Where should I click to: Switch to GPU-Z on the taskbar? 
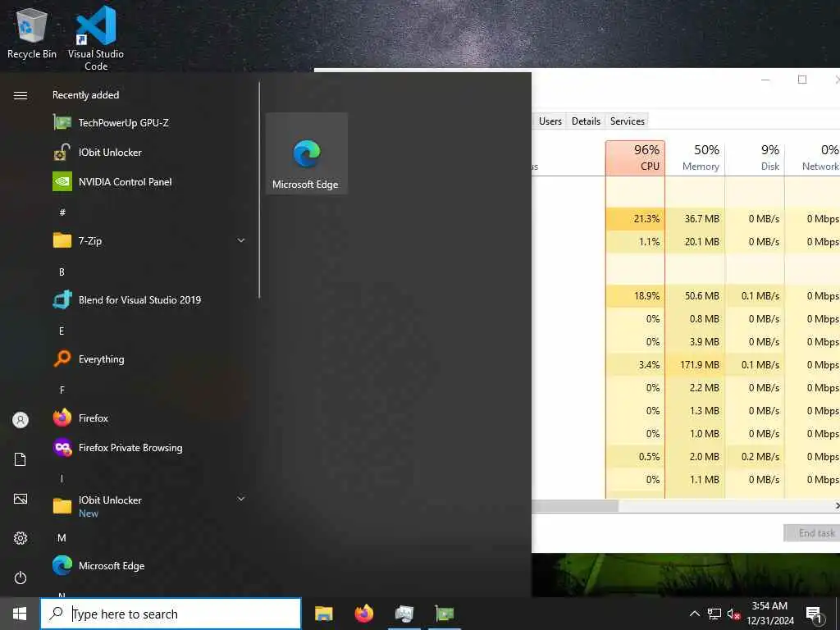pyautogui.click(x=444, y=614)
